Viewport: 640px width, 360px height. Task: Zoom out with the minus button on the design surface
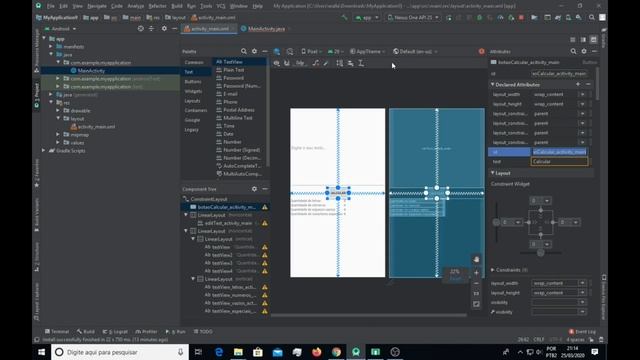point(476,283)
